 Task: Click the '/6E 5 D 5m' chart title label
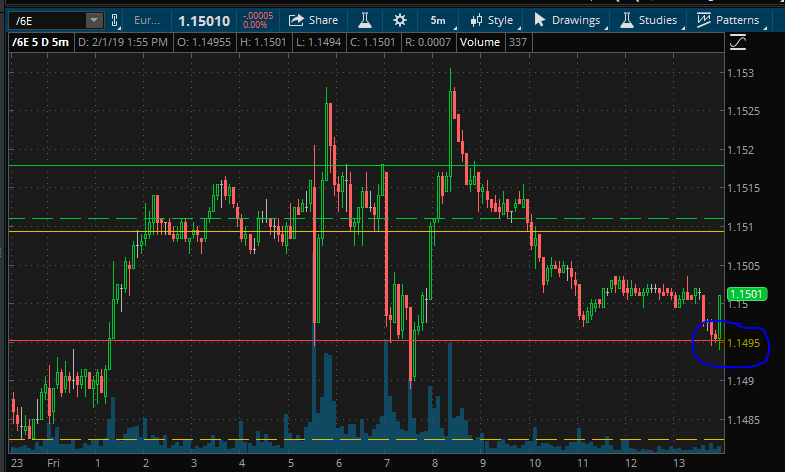click(x=41, y=42)
